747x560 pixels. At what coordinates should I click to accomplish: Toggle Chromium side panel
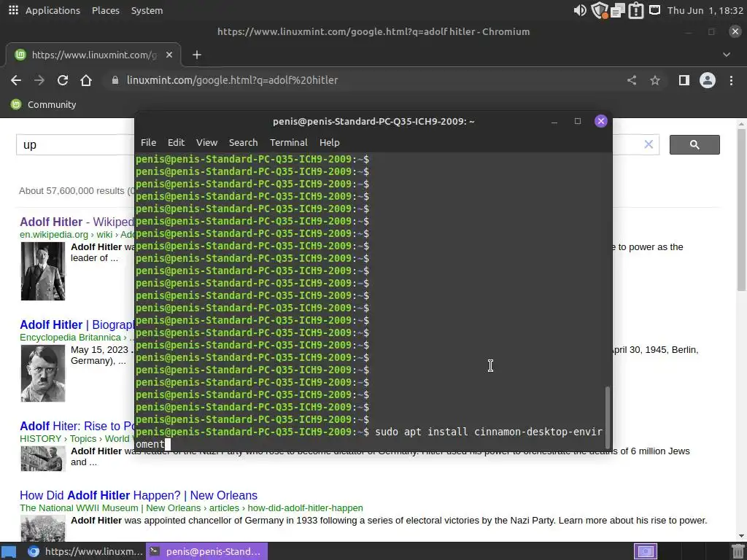[684, 80]
